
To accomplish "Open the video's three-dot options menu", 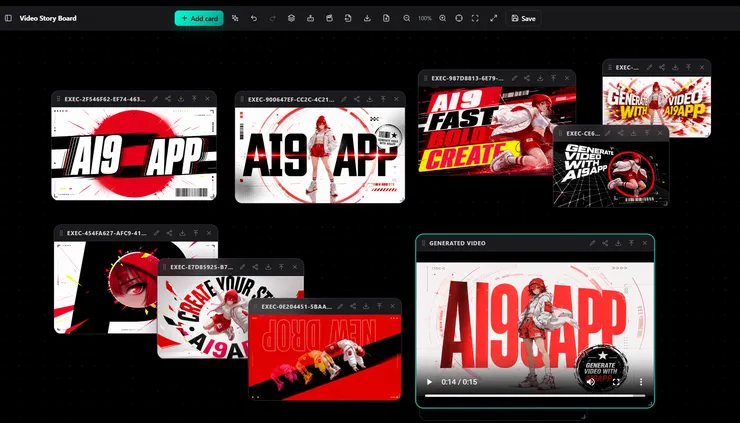I will (641, 382).
